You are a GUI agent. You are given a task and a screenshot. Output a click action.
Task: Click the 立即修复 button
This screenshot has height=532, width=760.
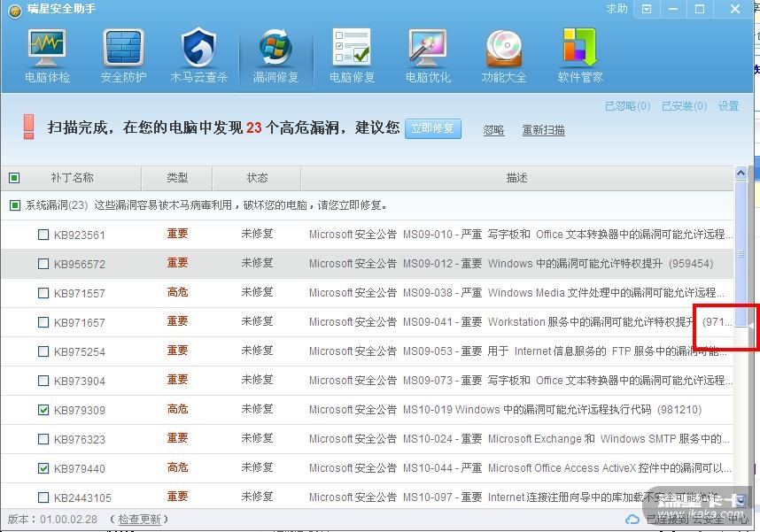pyautogui.click(x=433, y=128)
